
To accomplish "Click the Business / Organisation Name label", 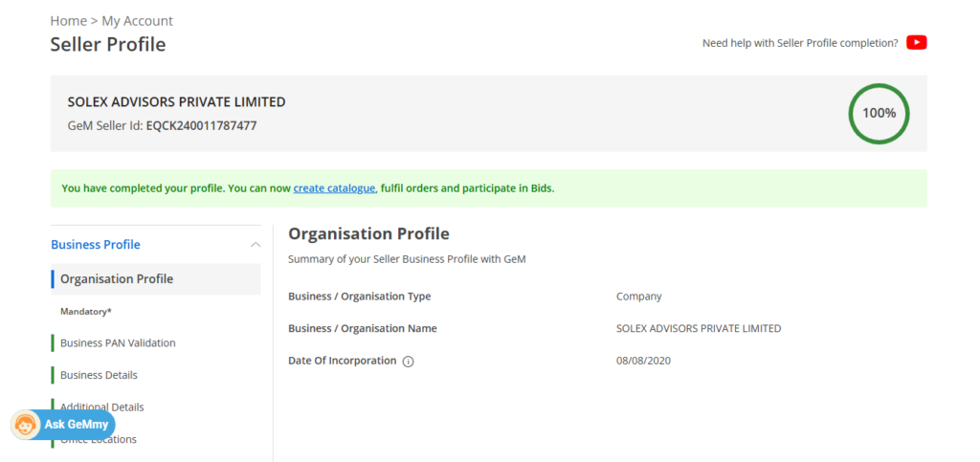I will pos(363,328).
